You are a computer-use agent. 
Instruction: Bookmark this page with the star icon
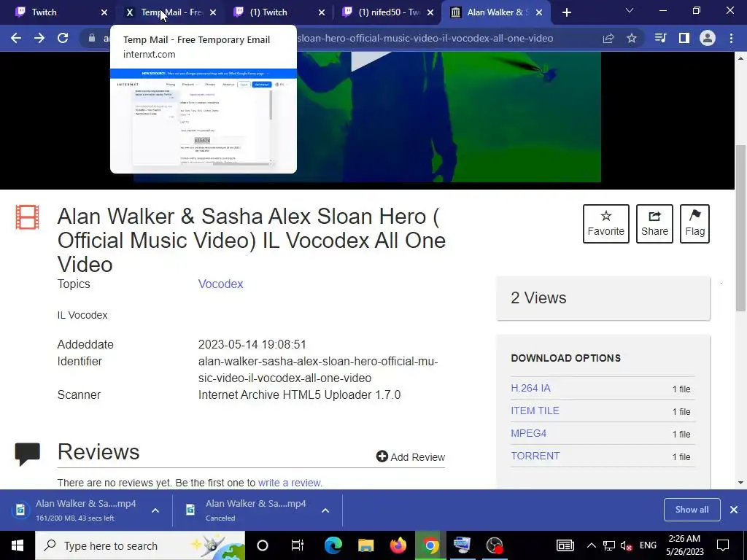pyautogui.click(x=632, y=38)
